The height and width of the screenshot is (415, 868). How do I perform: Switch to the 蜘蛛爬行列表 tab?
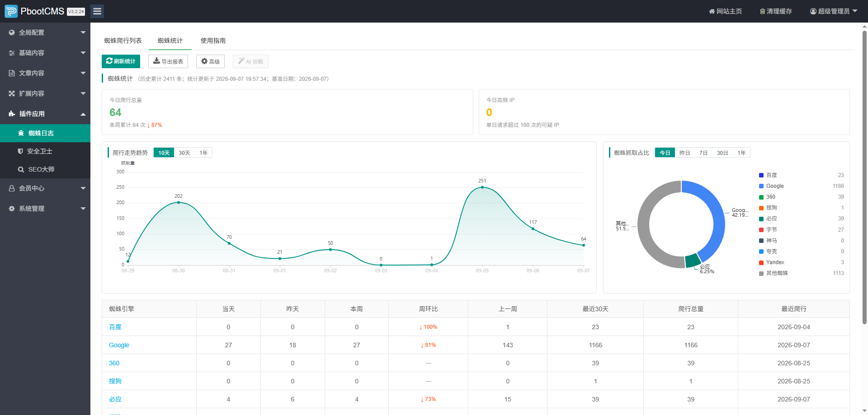[x=123, y=41]
